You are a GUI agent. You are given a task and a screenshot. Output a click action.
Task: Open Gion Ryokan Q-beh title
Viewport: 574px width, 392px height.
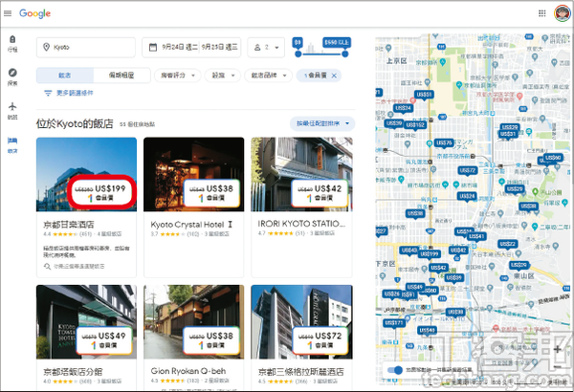tap(188, 371)
